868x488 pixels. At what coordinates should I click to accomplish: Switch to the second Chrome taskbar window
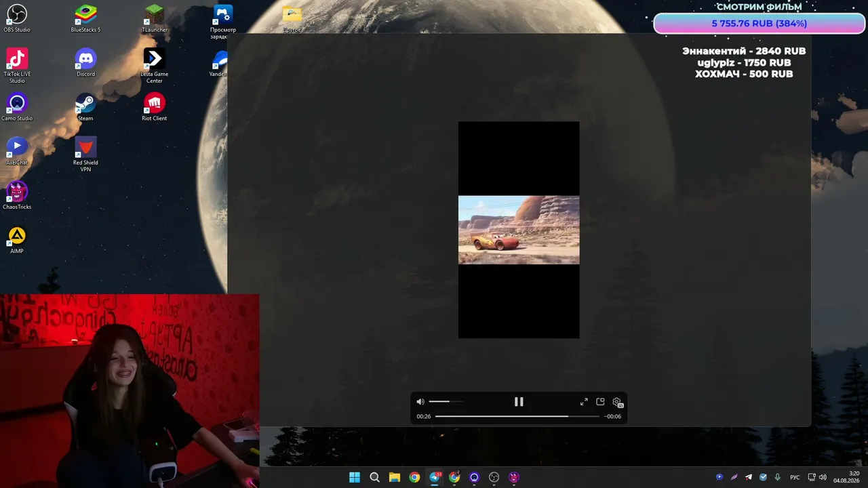pyautogui.click(x=454, y=477)
